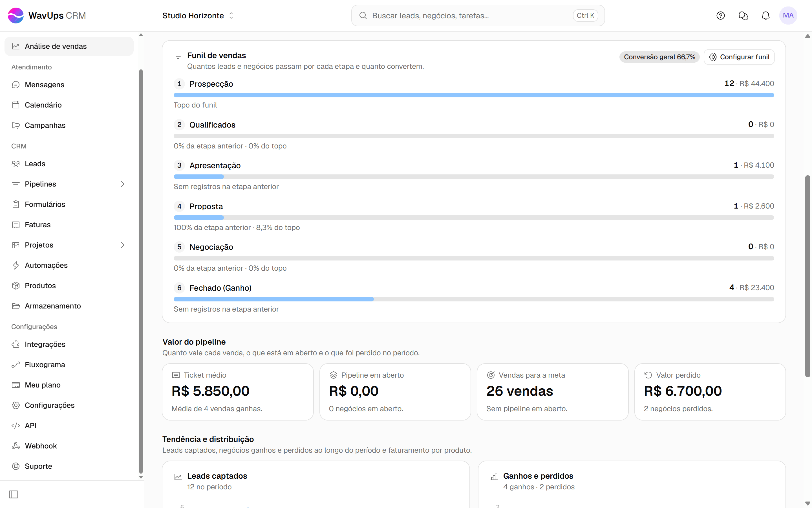Viewport: 812px width, 508px height.
Task: Focus the Buscar leads search field
Action: 478,16
